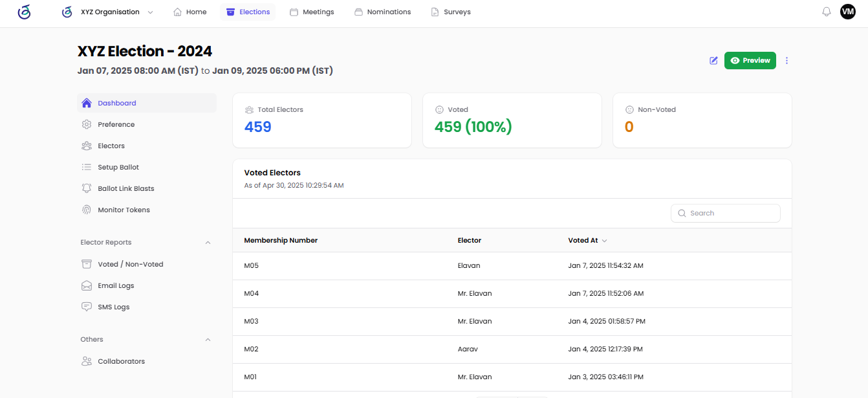Screen dimensions: 868x398
Task: Collapse the Elector Reports section
Action: tap(208, 243)
